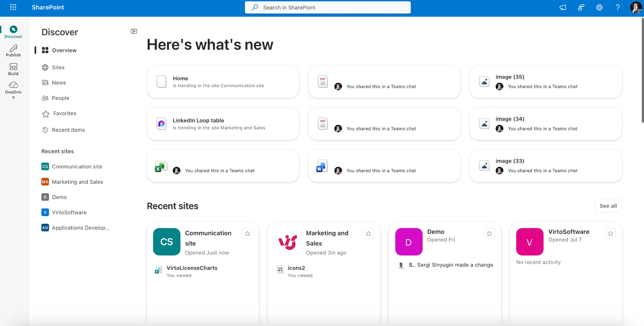644x326 pixels.
Task: Open OneDrive from the app bar
Action: 13,90
